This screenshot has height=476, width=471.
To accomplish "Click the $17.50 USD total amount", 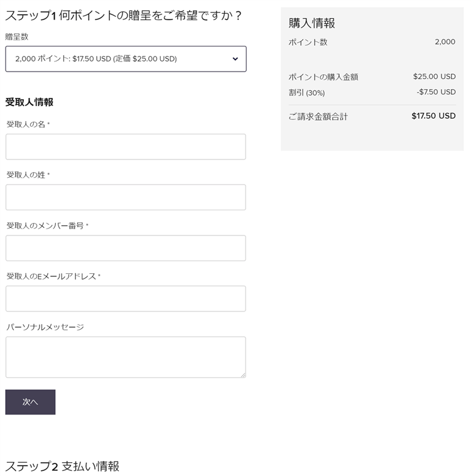I will [x=433, y=116].
